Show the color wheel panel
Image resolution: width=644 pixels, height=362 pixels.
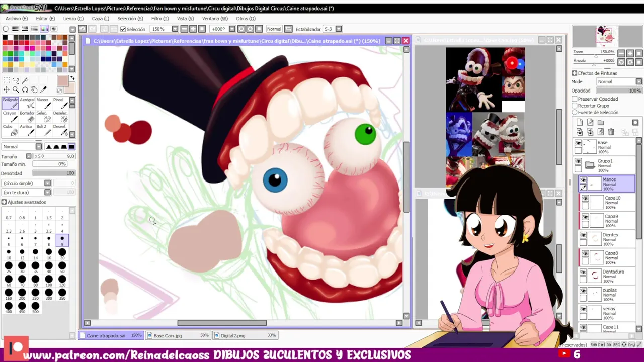point(6,29)
